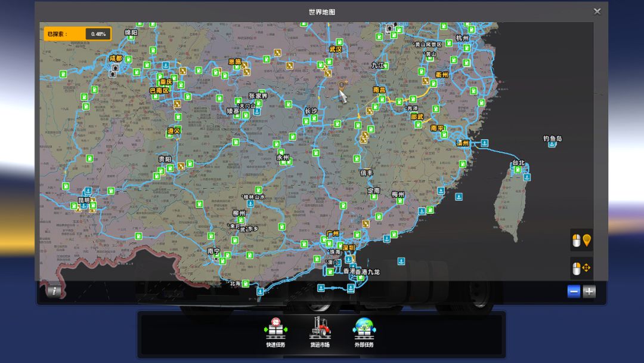Click the 绵阳 city label
Image resolution: width=644 pixels, height=363 pixels.
click(x=131, y=32)
